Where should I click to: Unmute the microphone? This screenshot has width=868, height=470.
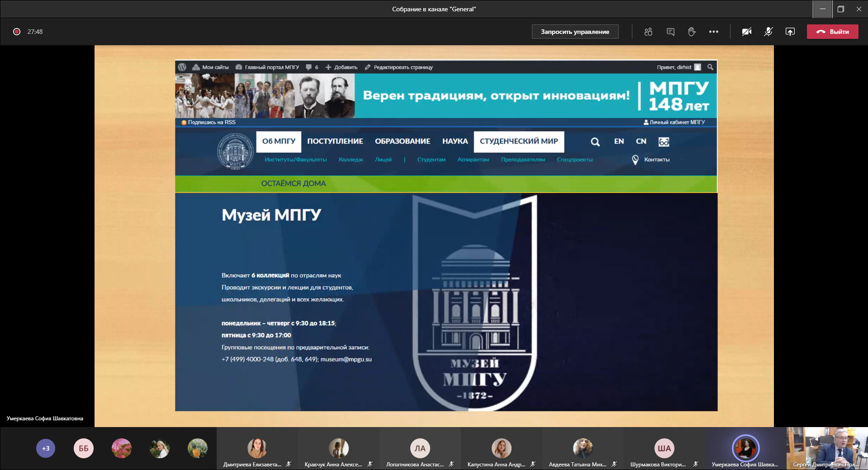768,32
